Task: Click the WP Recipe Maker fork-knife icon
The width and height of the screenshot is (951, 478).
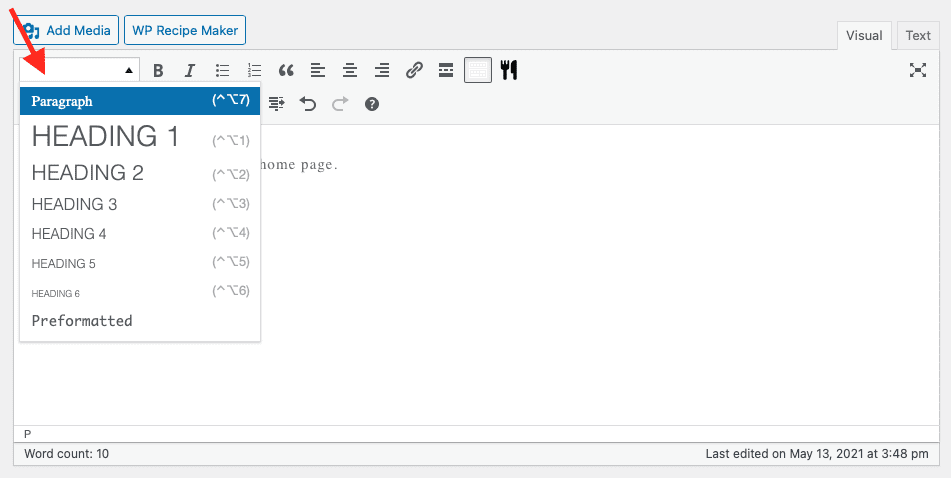Action: (509, 70)
